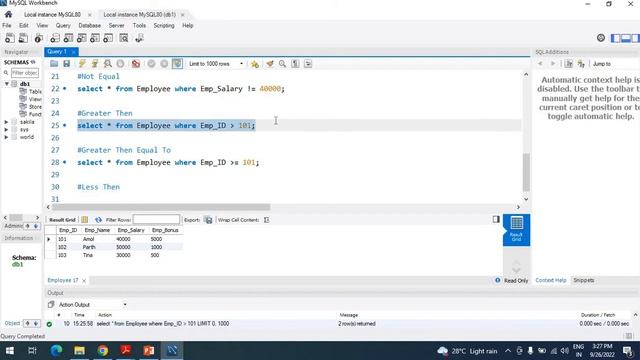Save current statement as snippet star icon
This screenshot has width=640, height=360.
pos(255,64)
